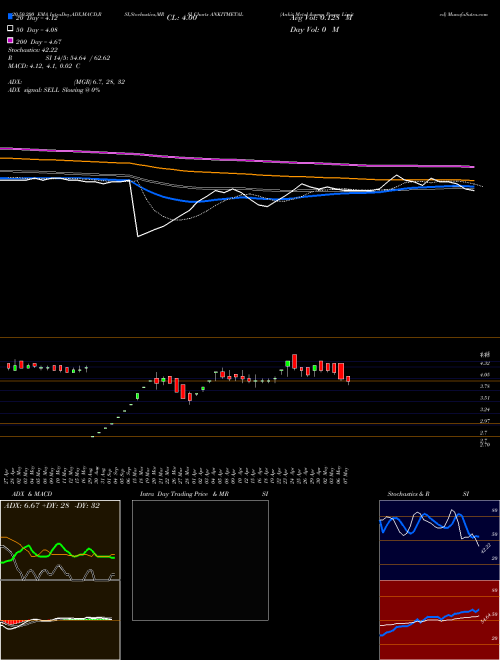Image resolution: width=500 pixels, height=660 pixels.
Task: Click the '(MGR) 6.7, 28, 32' ADX values
Action: pyautogui.click(x=99, y=82)
